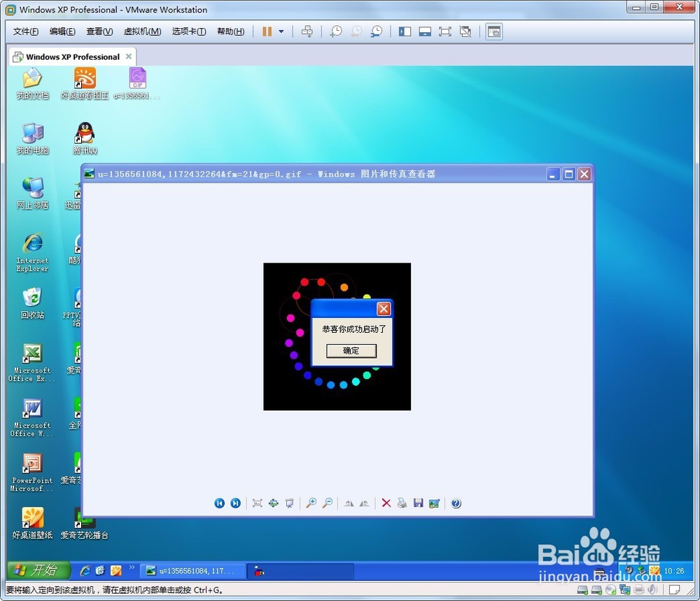Image resolution: width=700 pixels, height=601 pixels.
Task: Click VMware CD/DVD drive status icon
Action: tap(610, 590)
